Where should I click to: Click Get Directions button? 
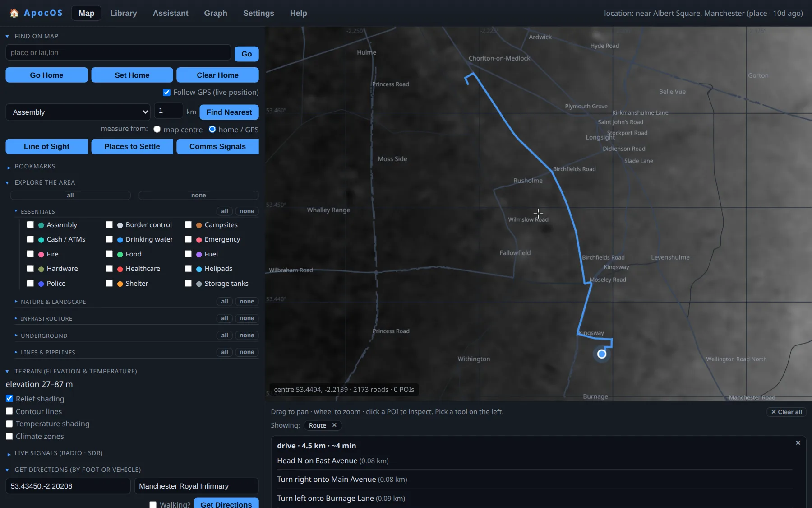point(226,504)
